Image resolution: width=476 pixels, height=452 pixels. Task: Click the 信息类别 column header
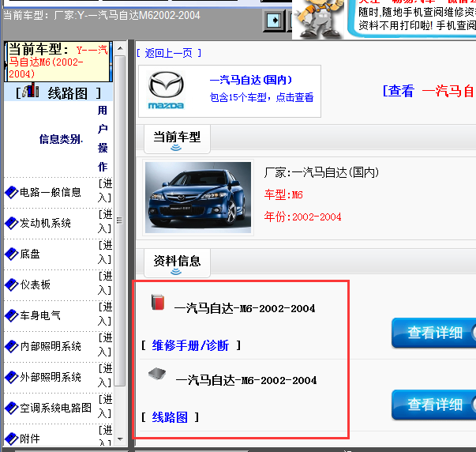[61, 139]
